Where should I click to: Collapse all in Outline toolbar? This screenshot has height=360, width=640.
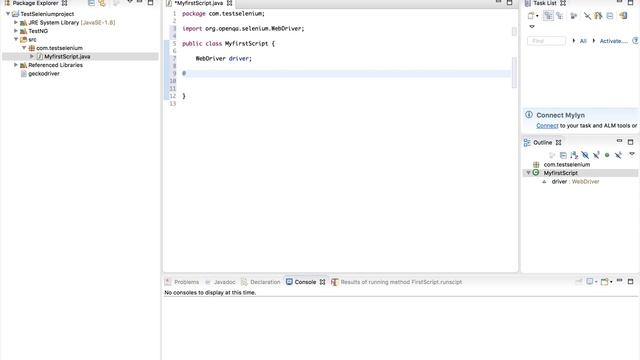click(563, 155)
